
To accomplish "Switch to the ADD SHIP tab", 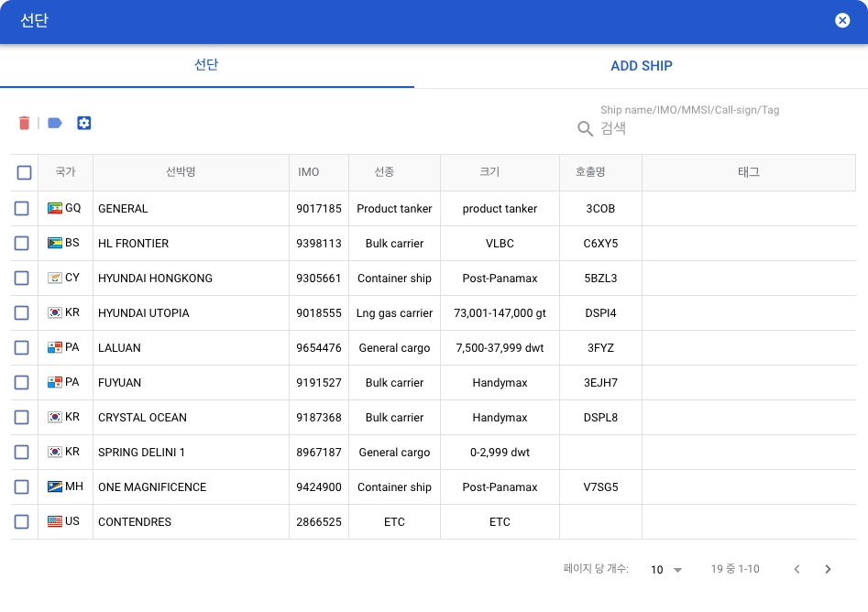I will [641, 66].
